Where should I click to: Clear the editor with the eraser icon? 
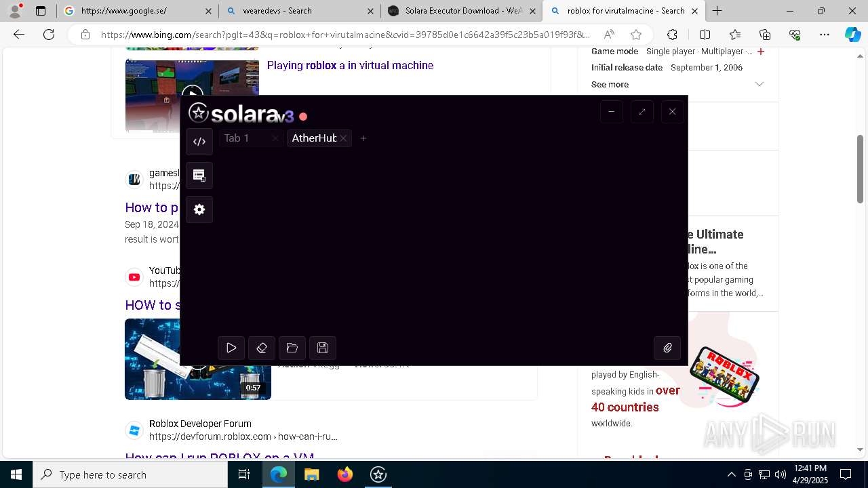coord(262,348)
